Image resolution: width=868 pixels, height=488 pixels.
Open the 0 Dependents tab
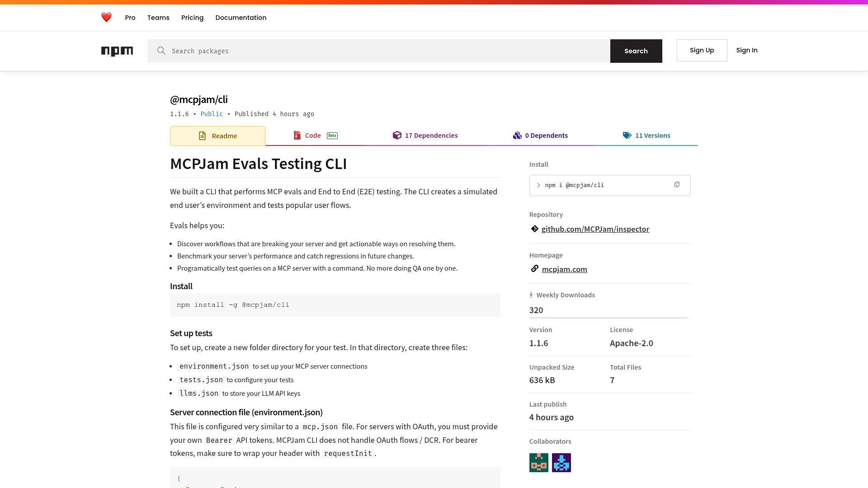click(540, 136)
